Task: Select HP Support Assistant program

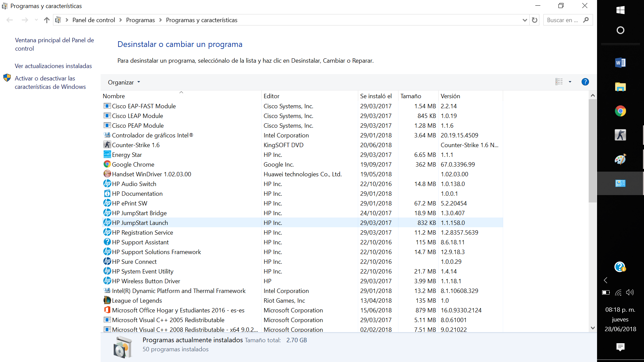Action: click(x=302, y=242)
